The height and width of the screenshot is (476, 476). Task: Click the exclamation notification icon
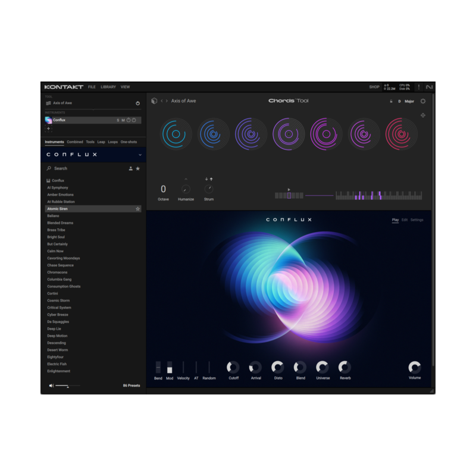419,87
